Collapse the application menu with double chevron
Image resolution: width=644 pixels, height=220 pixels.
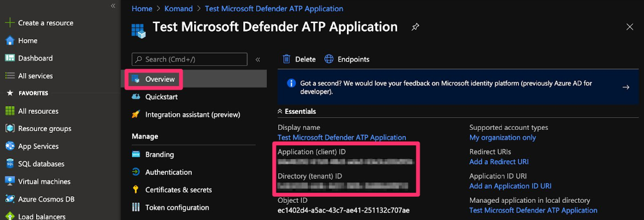point(258,60)
